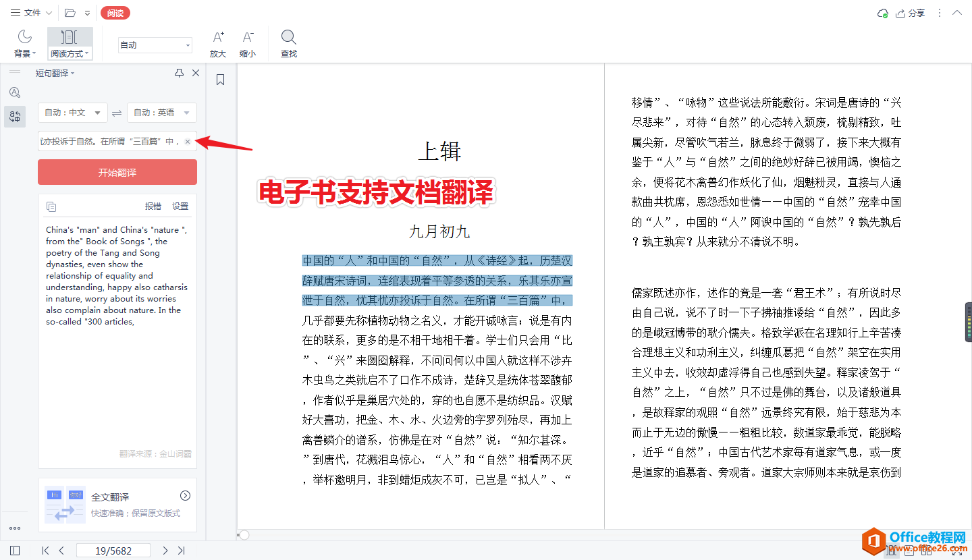Pin the translation panel
Screen dimensions: 972x560
pos(179,73)
